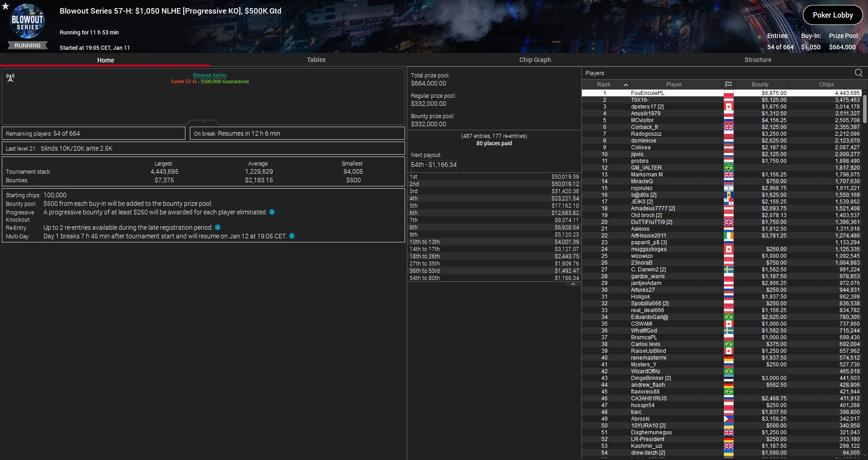Viewport: 868px width, 460px height.
Task: Select player dominicve row
Action: [x=722, y=141]
